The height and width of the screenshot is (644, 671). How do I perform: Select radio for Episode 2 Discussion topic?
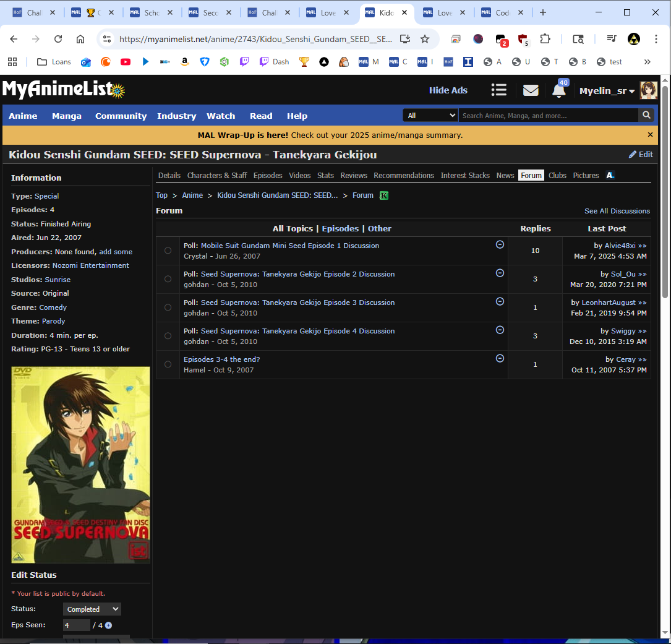tap(168, 279)
